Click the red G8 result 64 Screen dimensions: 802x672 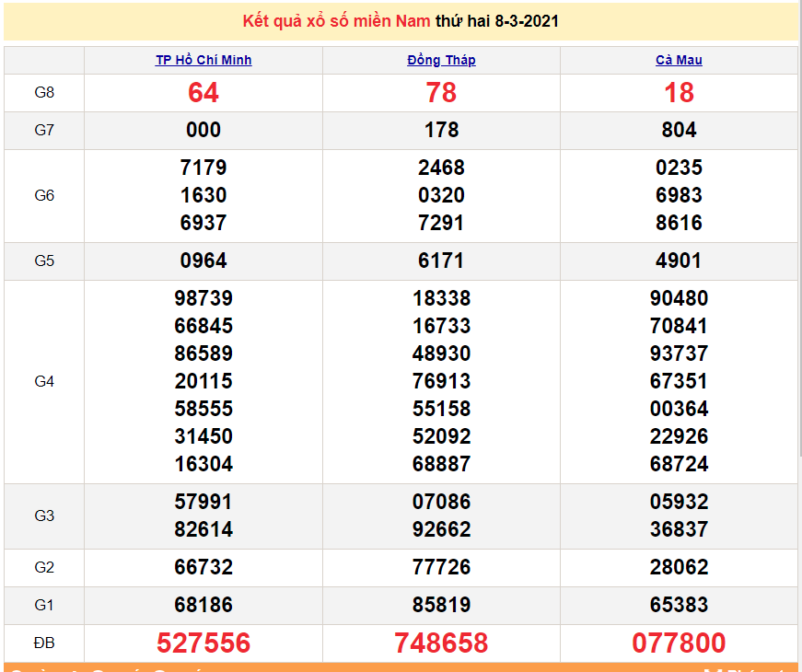coord(203,93)
